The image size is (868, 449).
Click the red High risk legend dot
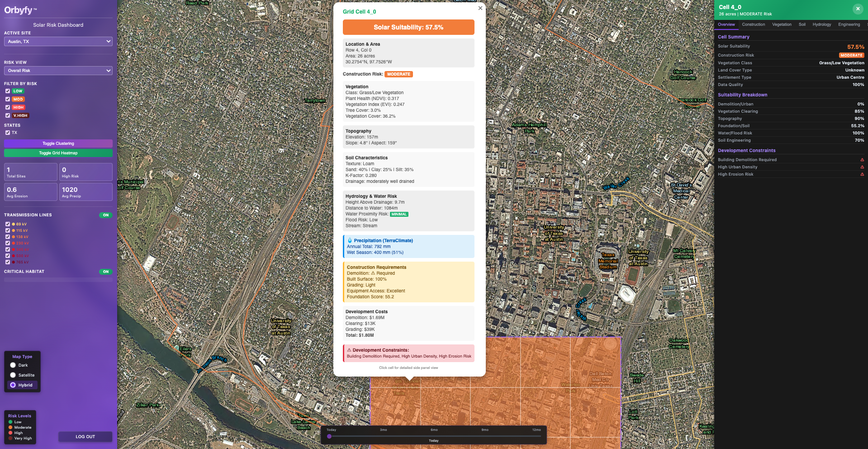(10, 433)
